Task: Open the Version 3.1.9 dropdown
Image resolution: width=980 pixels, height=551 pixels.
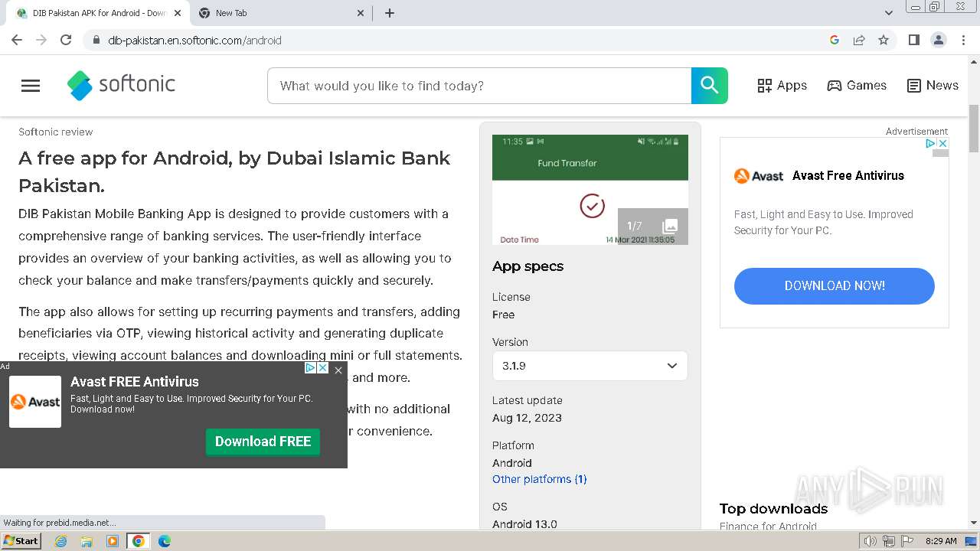Action: pos(590,366)
